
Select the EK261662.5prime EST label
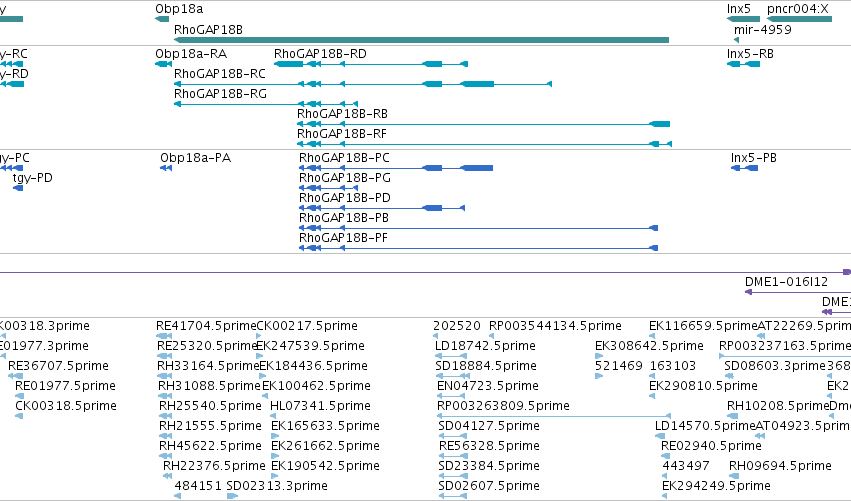click(x=326, y=446)
